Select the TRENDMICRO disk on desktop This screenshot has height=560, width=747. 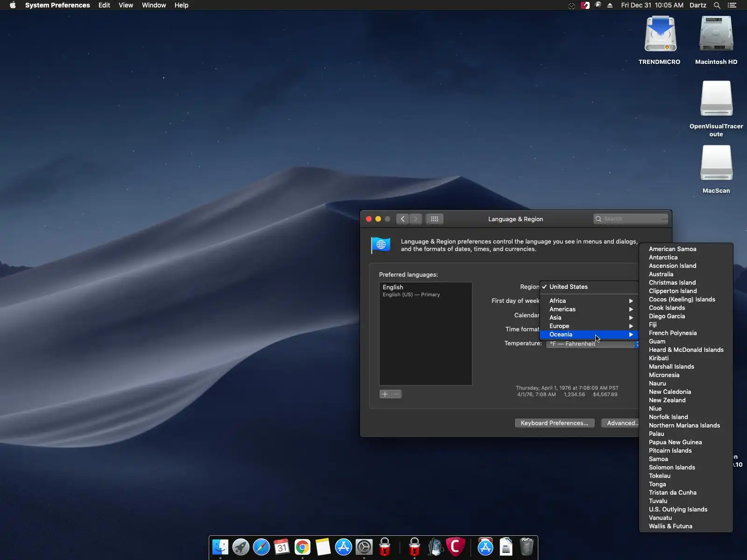coord(660,40)
